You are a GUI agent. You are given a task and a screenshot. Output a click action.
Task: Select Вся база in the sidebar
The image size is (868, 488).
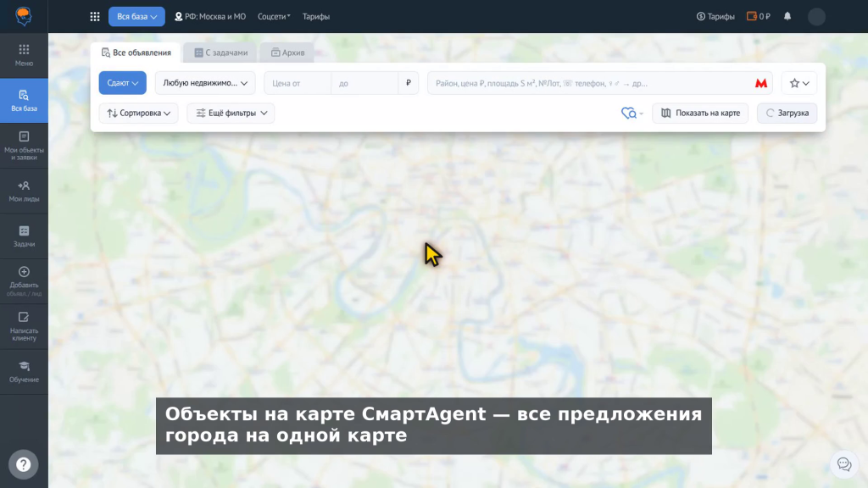coord(24,101)
